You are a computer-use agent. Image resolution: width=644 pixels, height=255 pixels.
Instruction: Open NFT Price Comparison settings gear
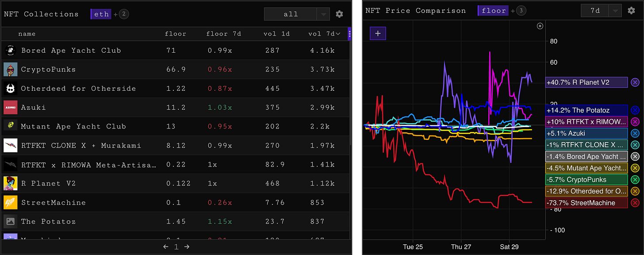pyautogui.click(x=632, y=11)
